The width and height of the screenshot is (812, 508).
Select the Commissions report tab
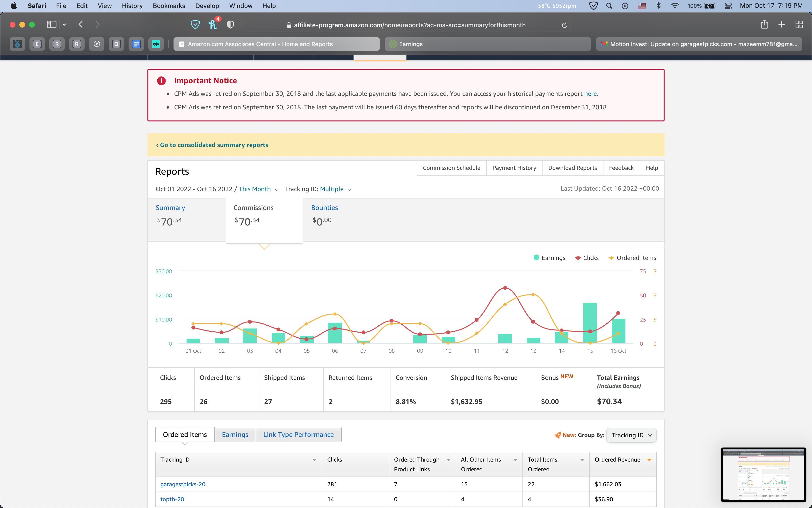264,220
